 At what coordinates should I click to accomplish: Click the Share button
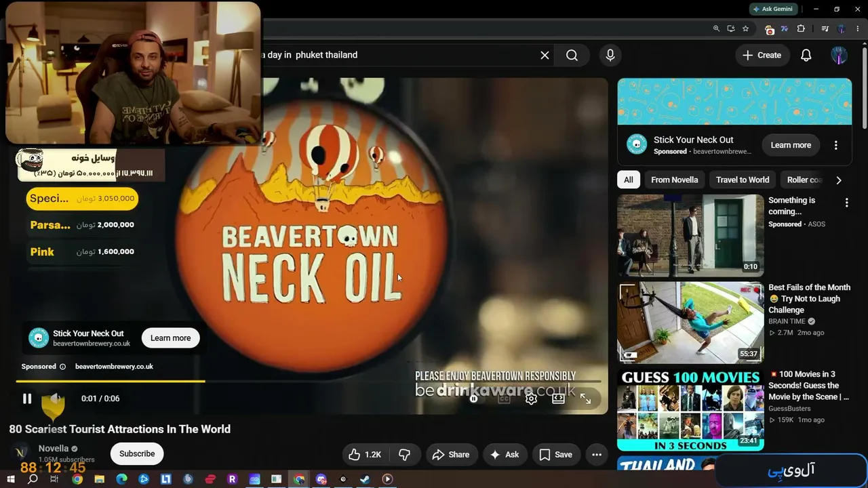[x=451, y=455]
